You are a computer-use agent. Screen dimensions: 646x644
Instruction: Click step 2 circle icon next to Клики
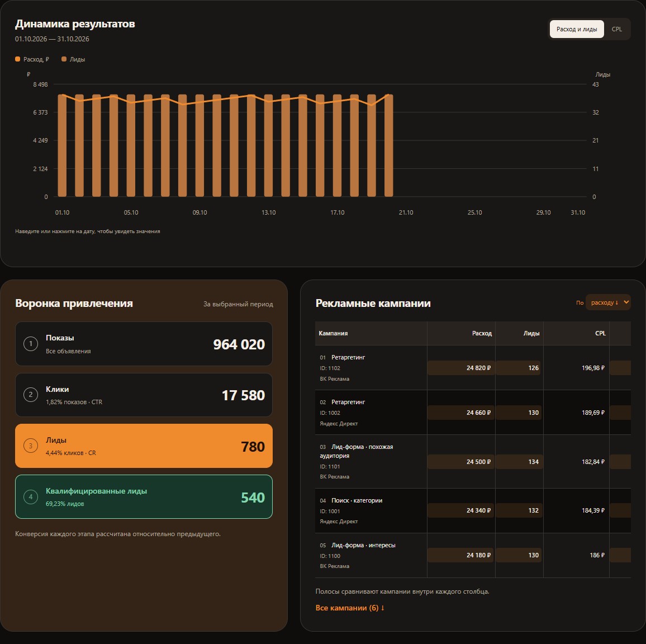(x=31, y=395)
